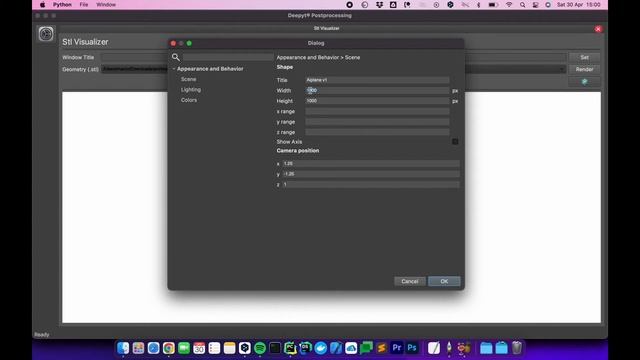
Task: Open the Python application menu
Action: click(62, 5)
